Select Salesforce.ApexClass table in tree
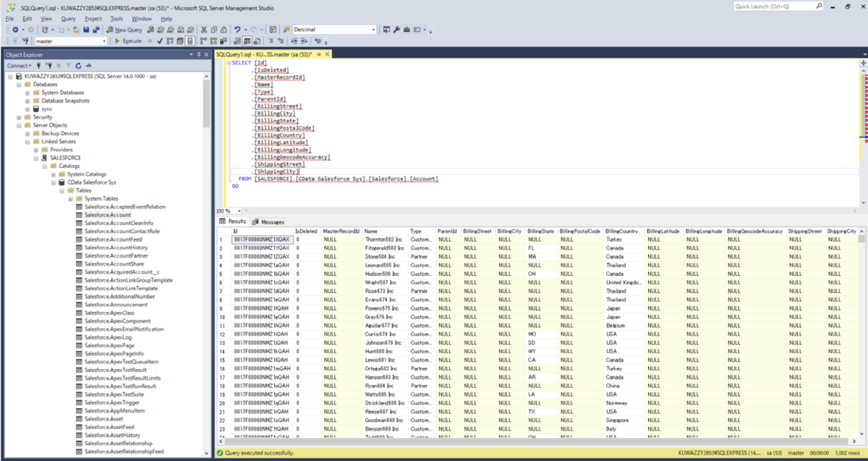The width and height of the screenshot is (868, 461). point(109,313)
